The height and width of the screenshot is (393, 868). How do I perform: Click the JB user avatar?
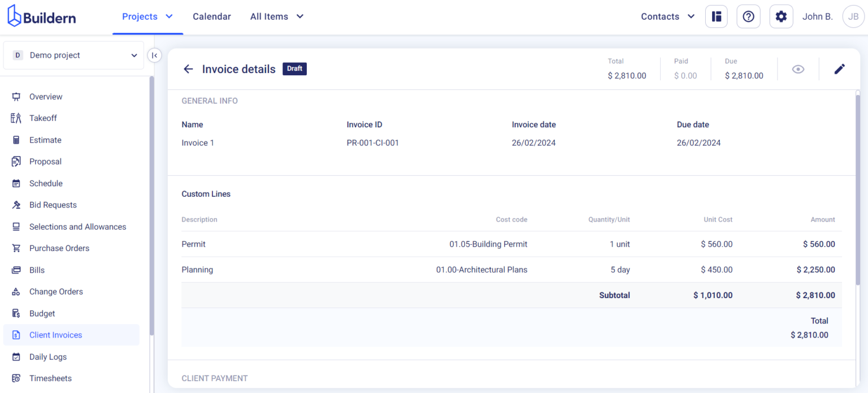pyautogui.click(x=853, y=16)
